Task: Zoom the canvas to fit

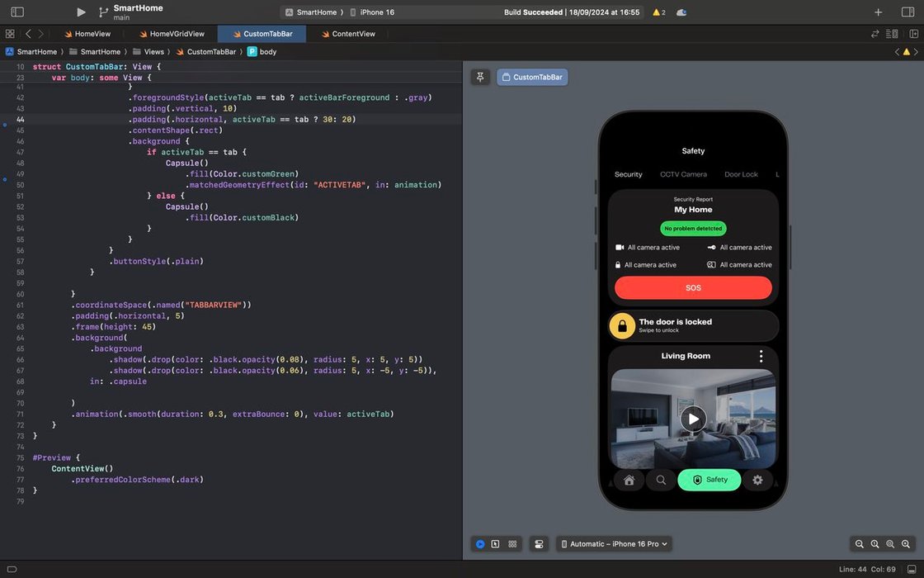Action: click(890, 544)
